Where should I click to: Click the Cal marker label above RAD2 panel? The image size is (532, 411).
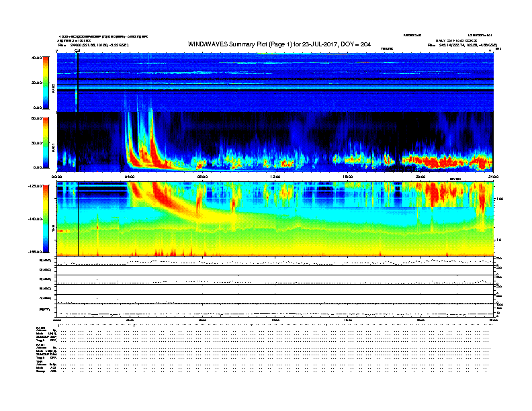pyautogui.click(x=77, y=50)
